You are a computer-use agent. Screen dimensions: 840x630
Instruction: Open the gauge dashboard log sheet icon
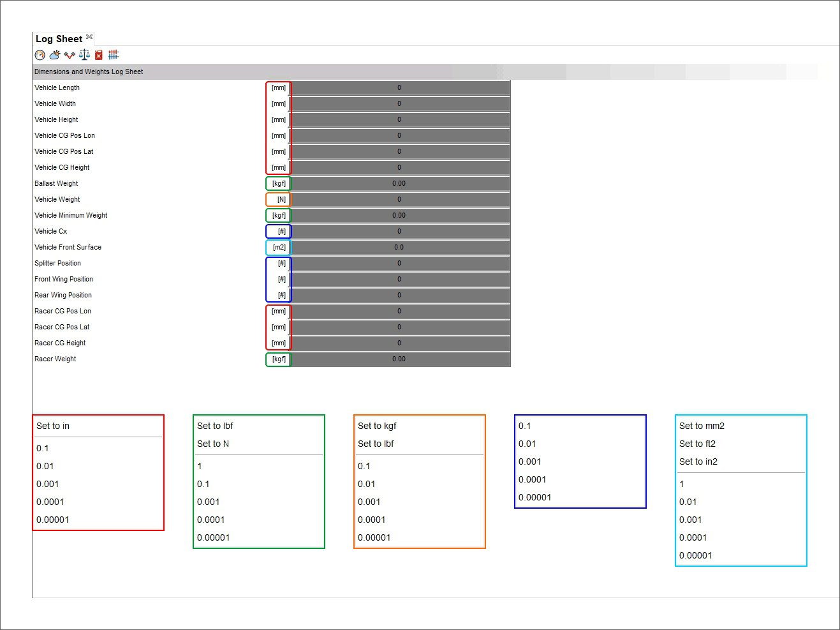click(40, 55)
